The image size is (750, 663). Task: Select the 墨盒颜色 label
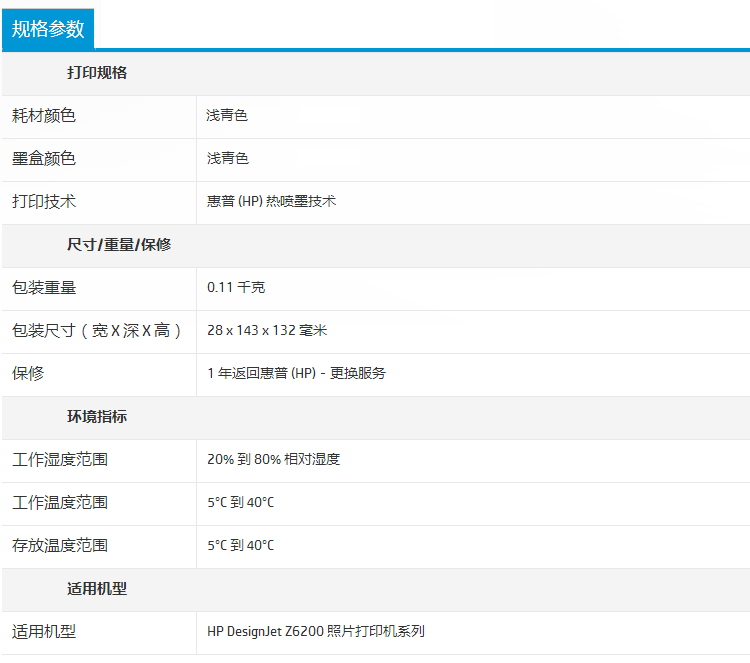click(x=44, y=158)
